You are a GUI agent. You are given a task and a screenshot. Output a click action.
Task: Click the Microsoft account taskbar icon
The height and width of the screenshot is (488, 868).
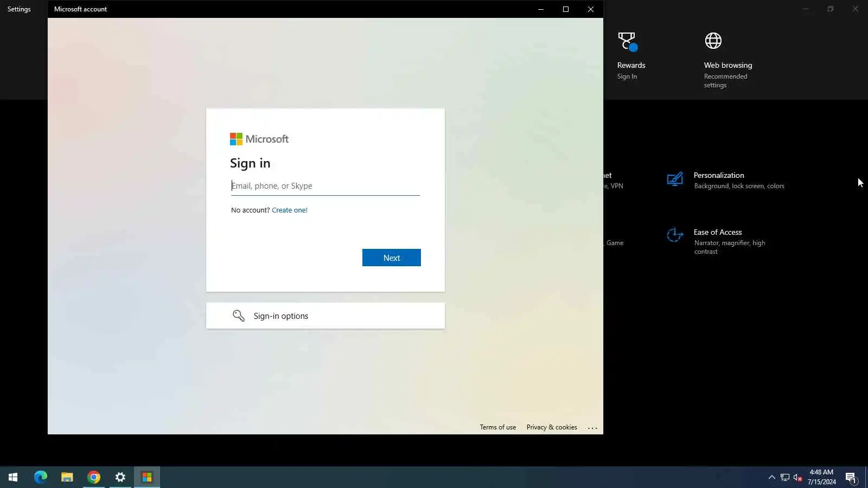pos(147,477)
